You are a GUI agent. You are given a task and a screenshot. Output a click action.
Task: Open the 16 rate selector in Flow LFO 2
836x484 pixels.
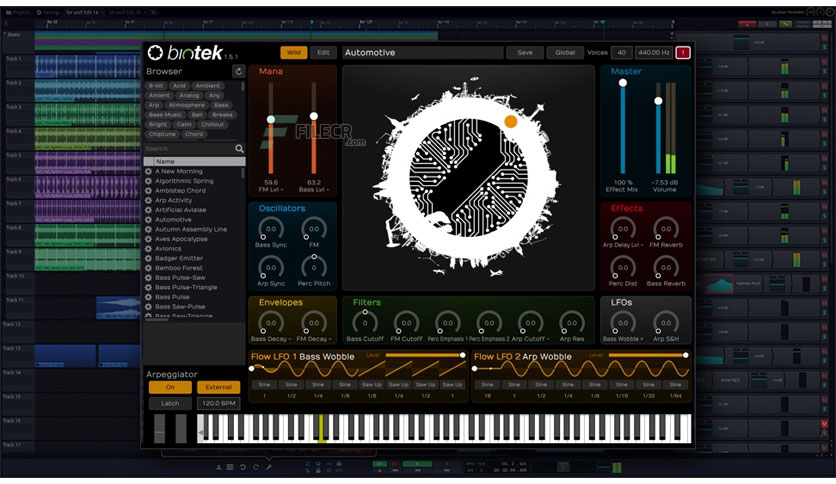pos(487,396)
